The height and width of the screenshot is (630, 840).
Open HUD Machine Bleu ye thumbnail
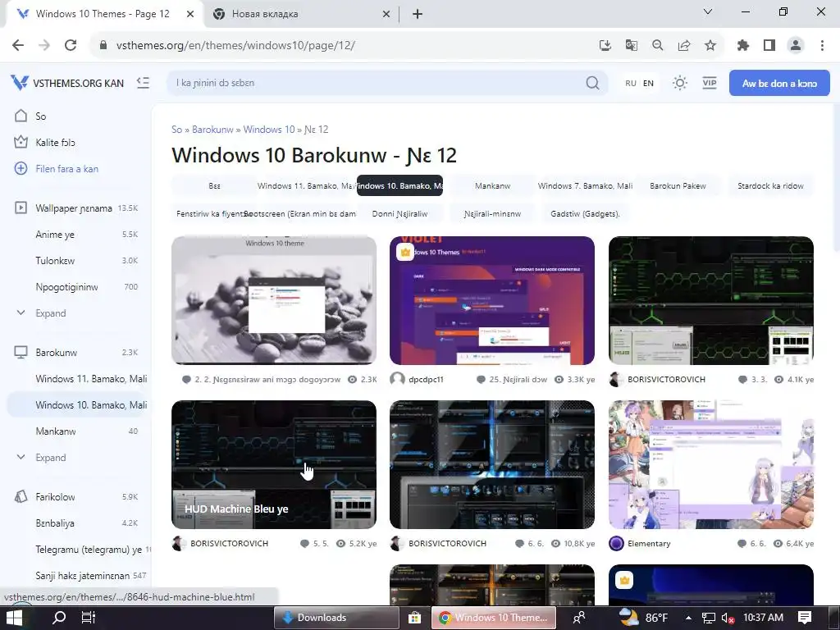point(274,464)
